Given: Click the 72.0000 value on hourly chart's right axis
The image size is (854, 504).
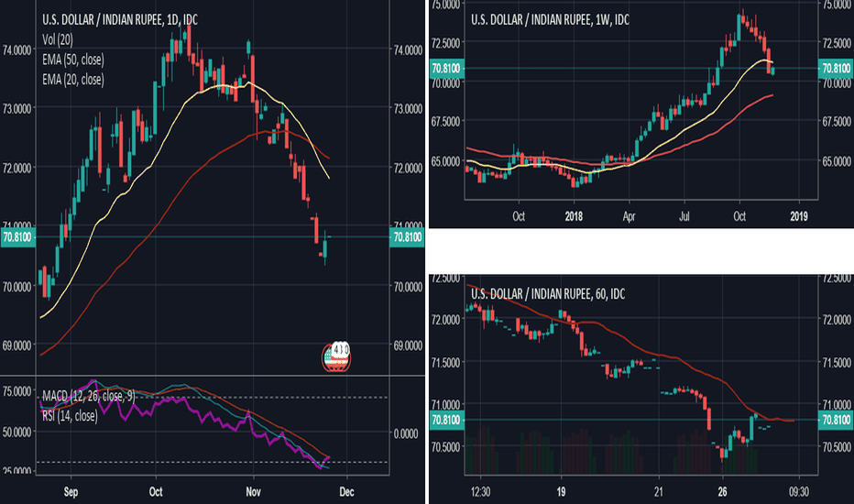Looking at the screenshot, I should [x=838, y=319].
